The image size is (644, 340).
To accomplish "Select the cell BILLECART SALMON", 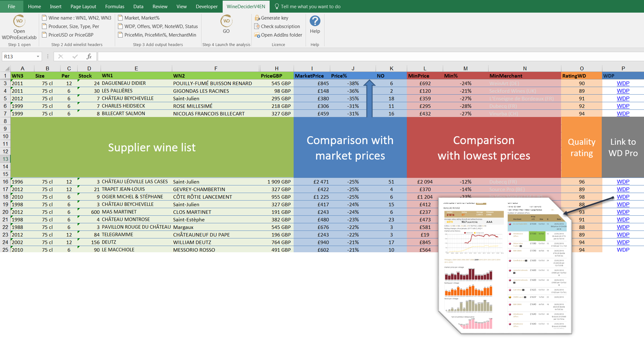I will click(x=136, y=114).
